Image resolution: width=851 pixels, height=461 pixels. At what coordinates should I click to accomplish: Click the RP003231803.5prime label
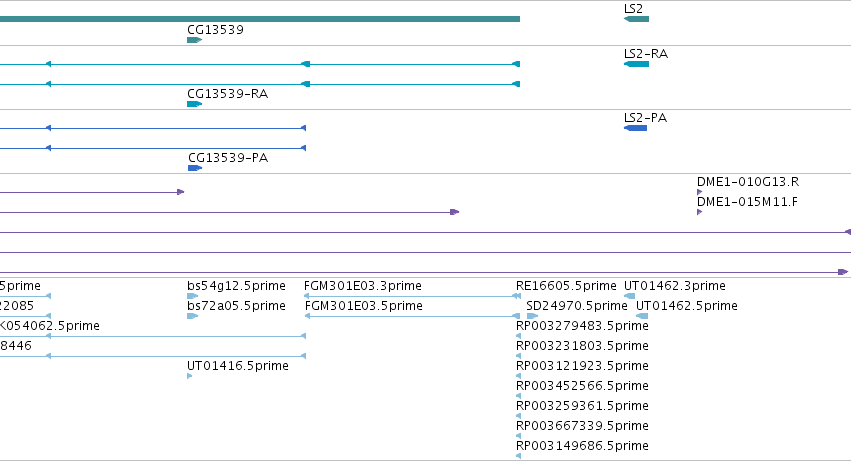coord(582,346)
